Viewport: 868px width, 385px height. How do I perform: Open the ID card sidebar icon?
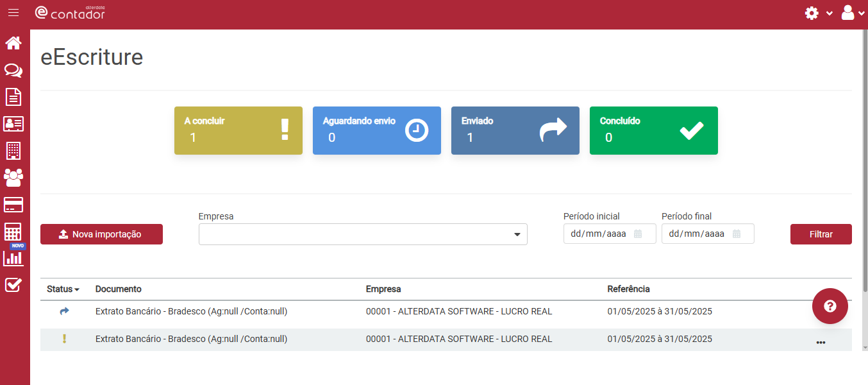[13, 124]
